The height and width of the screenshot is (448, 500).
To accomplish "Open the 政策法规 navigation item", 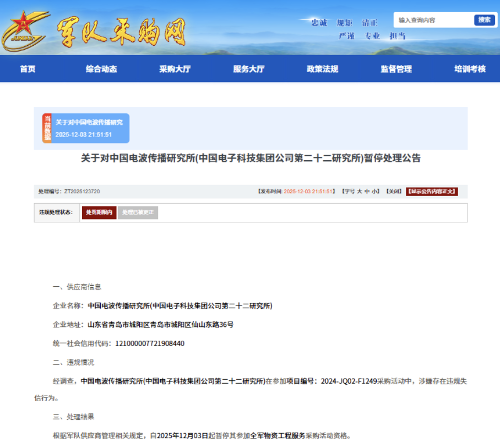I will (x=323, y=69).
